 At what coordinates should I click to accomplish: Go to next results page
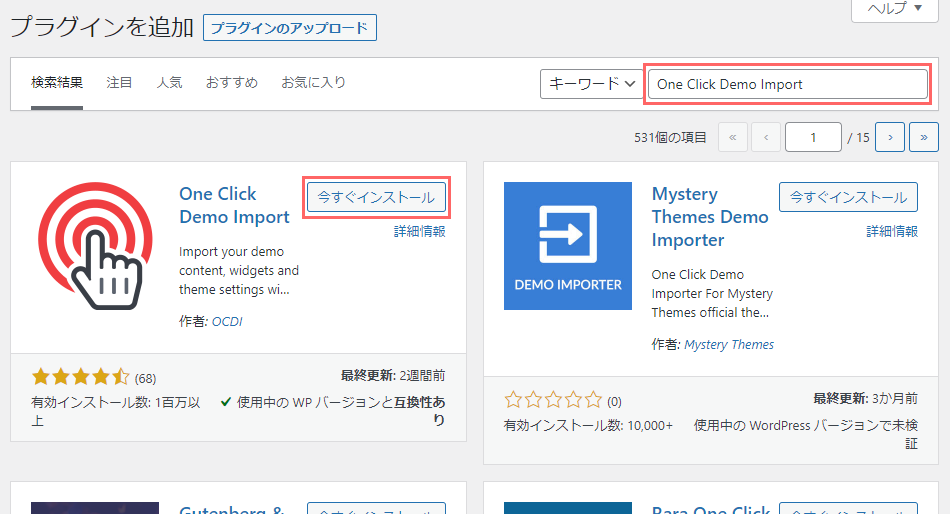890,137
